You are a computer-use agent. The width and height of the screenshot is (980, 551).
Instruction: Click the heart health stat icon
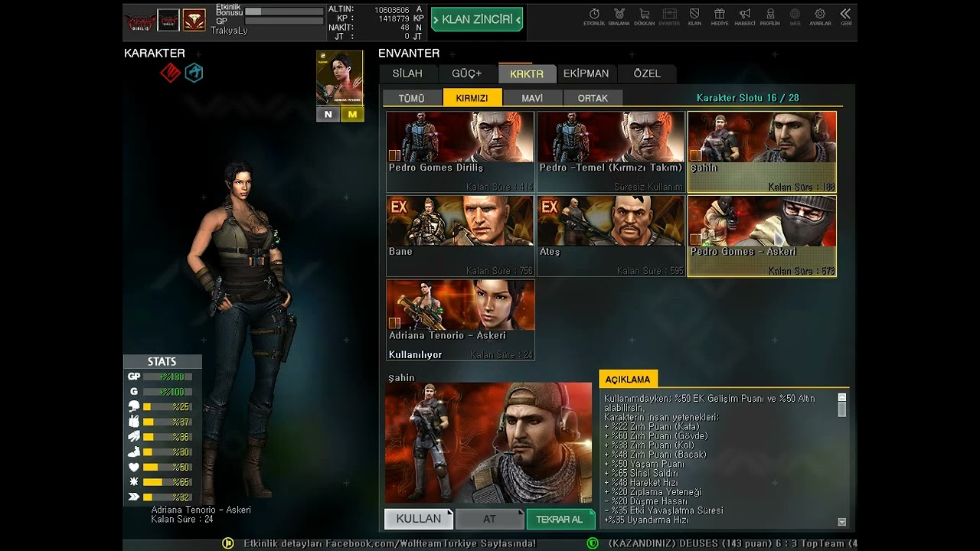[134, 467]
